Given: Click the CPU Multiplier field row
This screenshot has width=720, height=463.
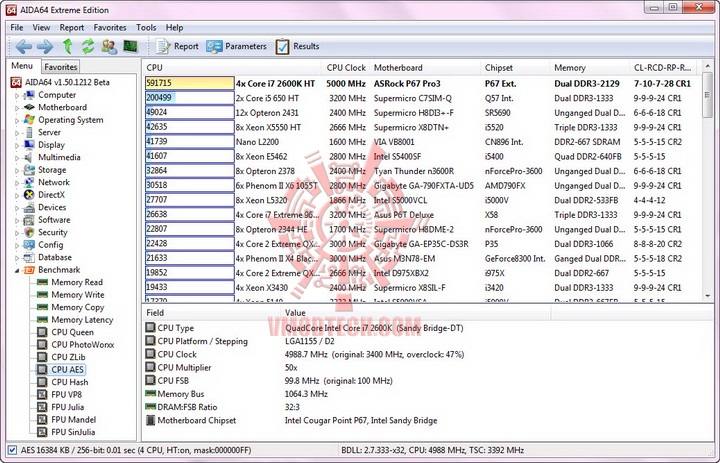Looking at the screenshot, I should [x=348, y=368].
